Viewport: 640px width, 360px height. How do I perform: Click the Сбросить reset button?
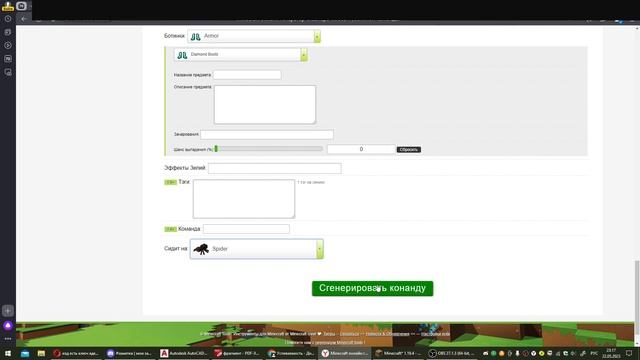(409, 150)
